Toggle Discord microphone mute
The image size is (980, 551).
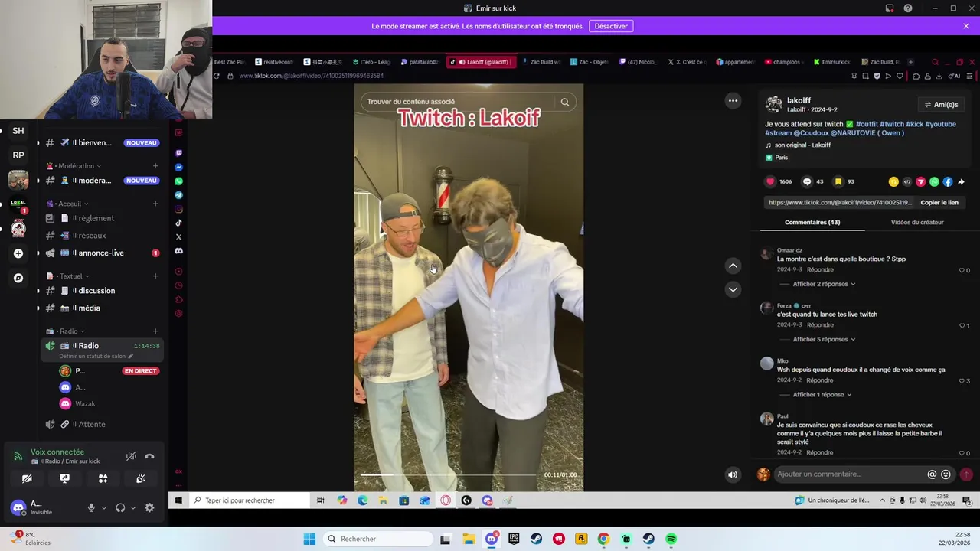point(91,507)
